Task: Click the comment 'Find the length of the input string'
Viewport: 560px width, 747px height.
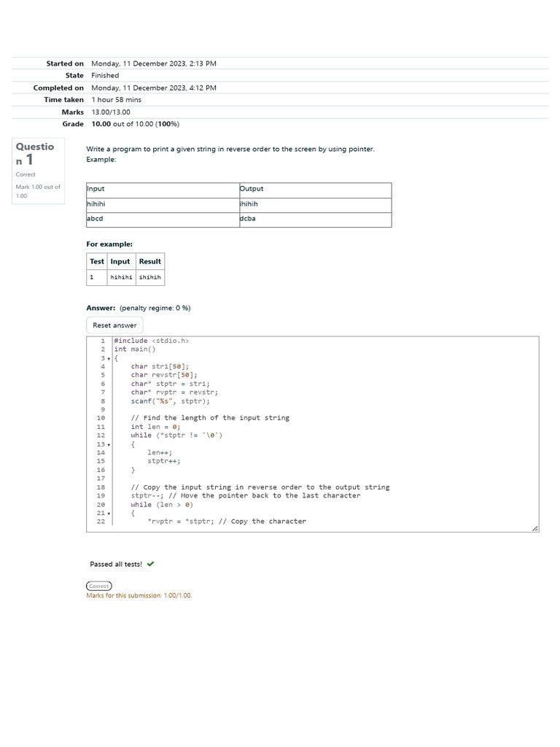Action: coord(210,418)
